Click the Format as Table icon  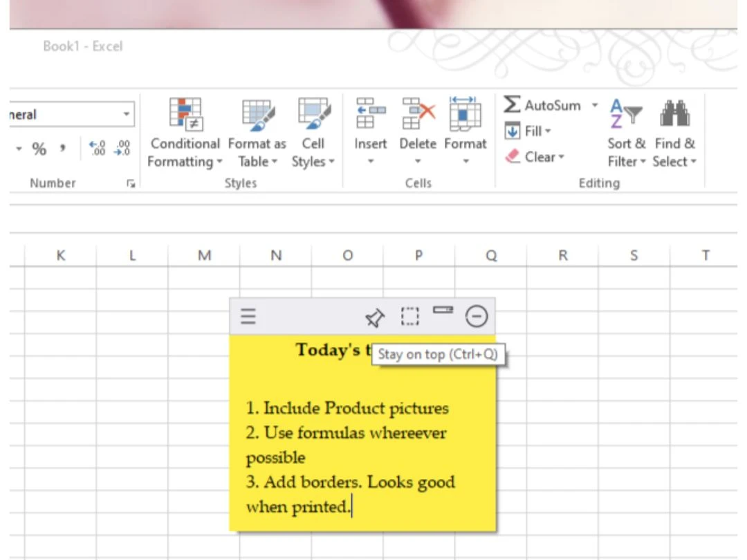pyautogui.click(x=257, y=115)
